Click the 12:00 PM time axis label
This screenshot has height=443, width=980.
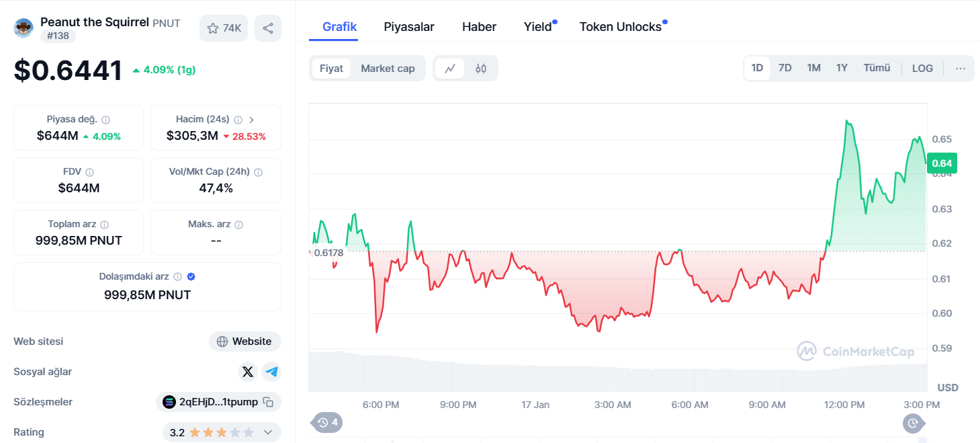click(844, 405)
